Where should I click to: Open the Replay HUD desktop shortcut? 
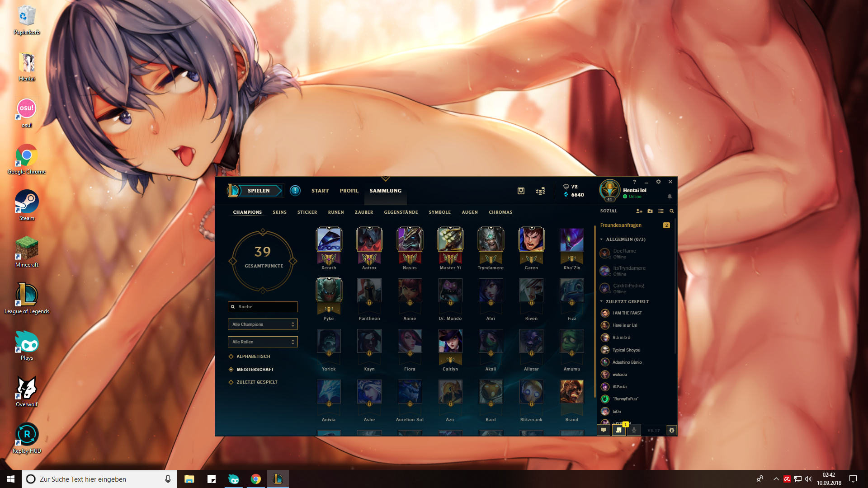(x=27, y=438)
